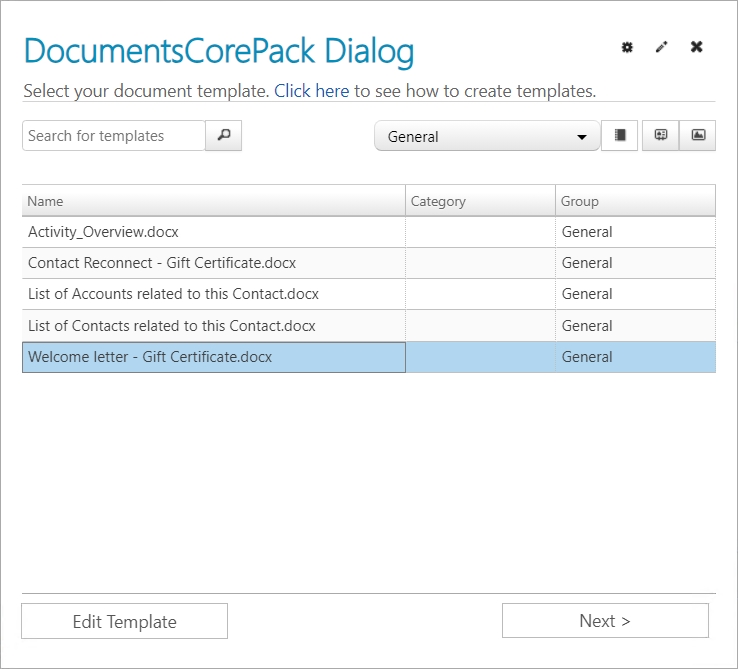Screen dimensions: 738x669
Task: Click the Next > button
Action: (605, 621)
